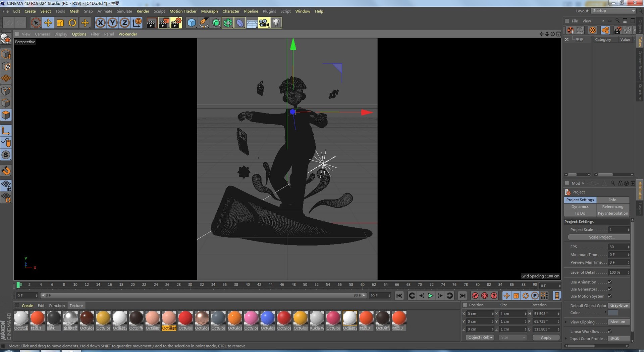This screenshot has height=352, width=644.
Task: Open Input Color Profile sRGB dropdown
Action: click(619, 339)
